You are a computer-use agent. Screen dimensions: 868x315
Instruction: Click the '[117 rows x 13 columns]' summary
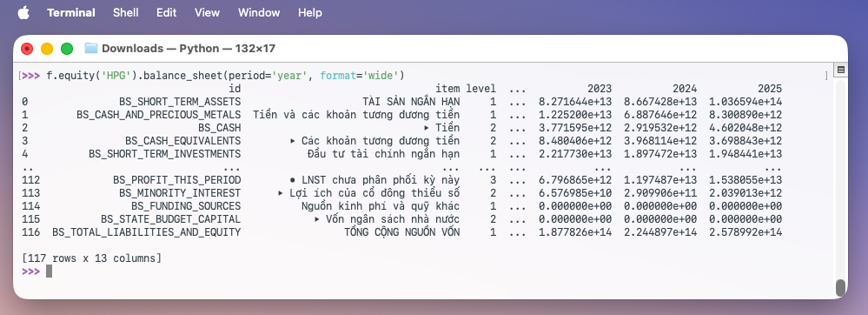coord(91,258)
